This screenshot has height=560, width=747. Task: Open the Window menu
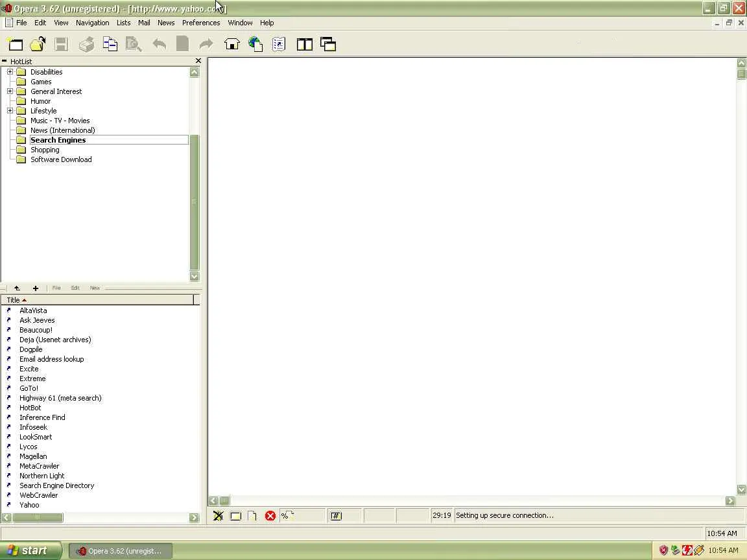tap(240, 23)
